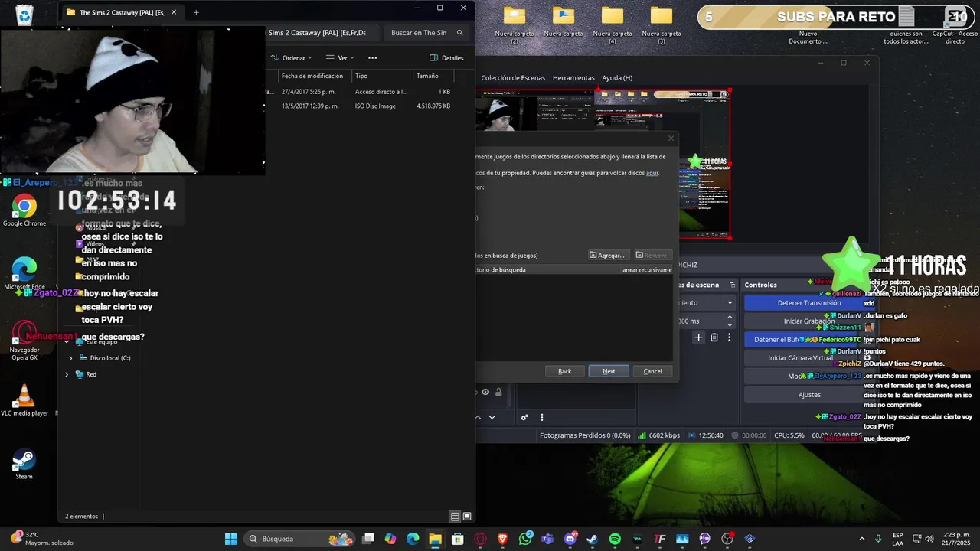Open the 'Nueva carpeta (2)' desktop folder

(x=514, y=25)
